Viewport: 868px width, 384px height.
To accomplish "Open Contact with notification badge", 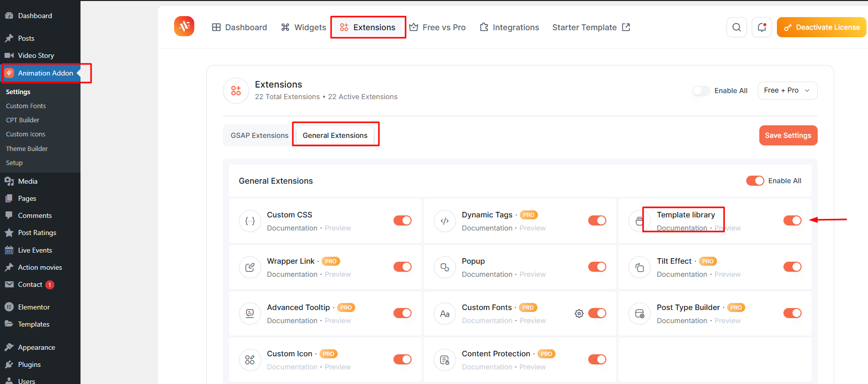I will (40, 284).
